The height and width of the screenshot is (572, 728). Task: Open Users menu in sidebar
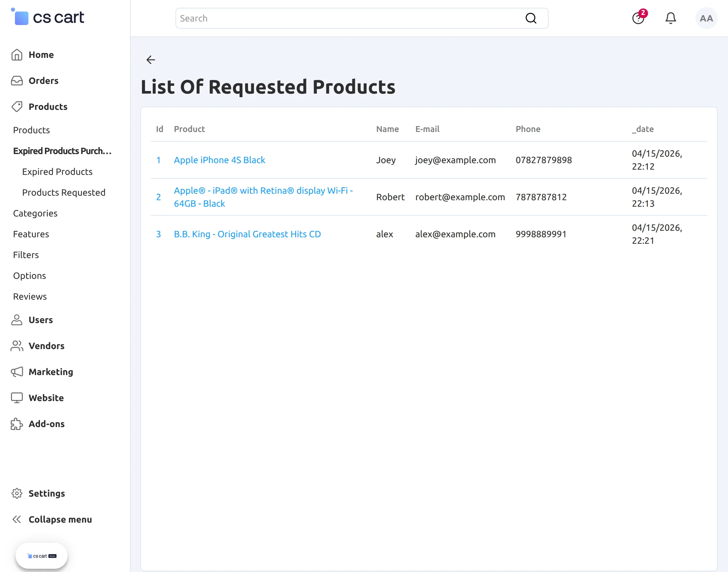point(41,320)
